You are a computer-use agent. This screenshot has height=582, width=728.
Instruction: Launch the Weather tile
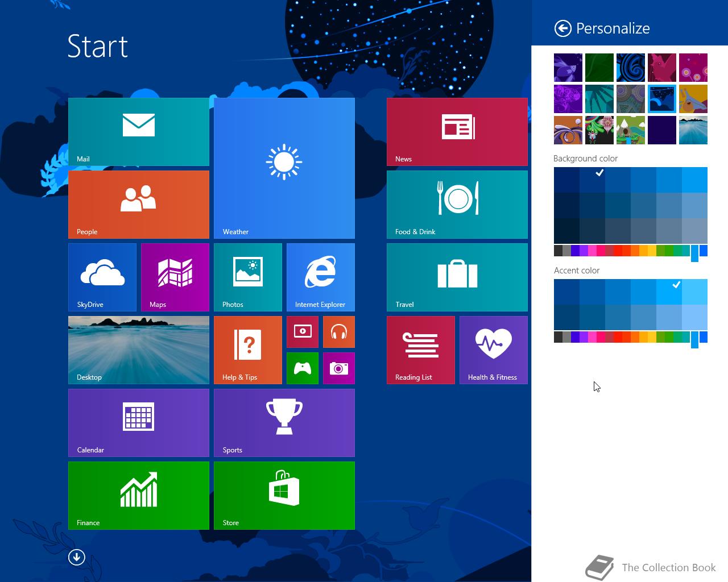[x=284, y=168]
